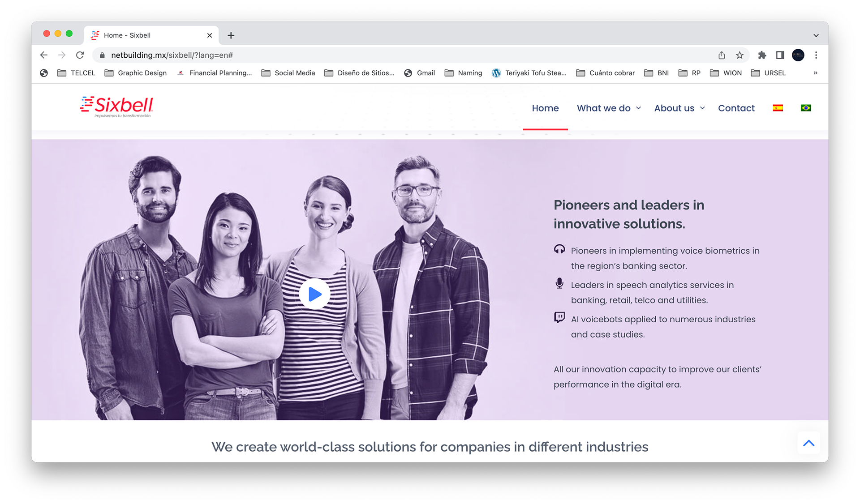The height and width of the screenshot is (504, 860).
Task: Click the speech analytics bullet text
Action: click(652, 293)
